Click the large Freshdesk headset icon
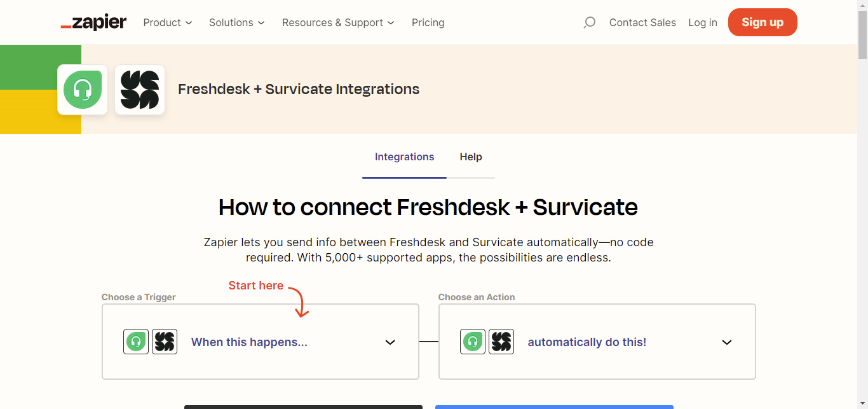This screenshot has width=868, height=409. [x=83, y=90]
